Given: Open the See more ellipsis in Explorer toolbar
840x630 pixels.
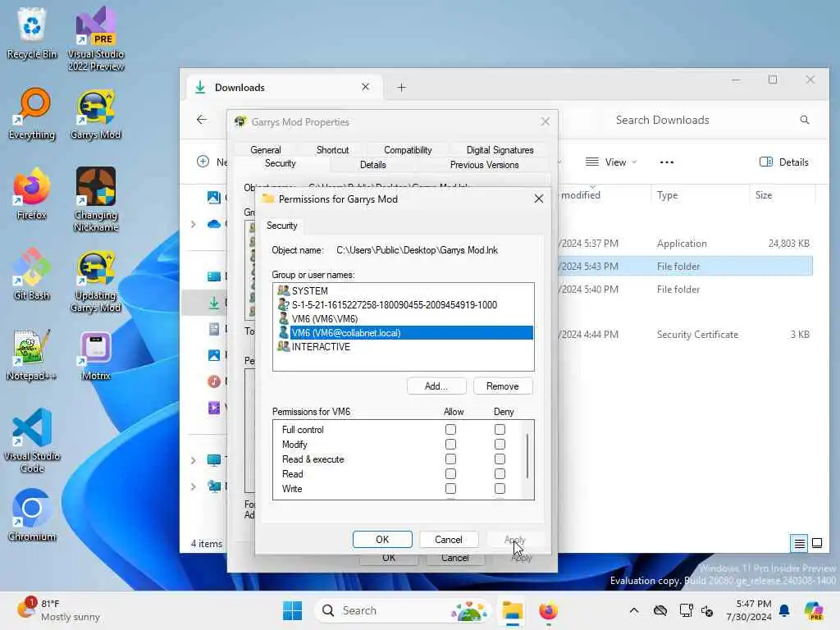Looking at the screenshot, I should 667,162.
